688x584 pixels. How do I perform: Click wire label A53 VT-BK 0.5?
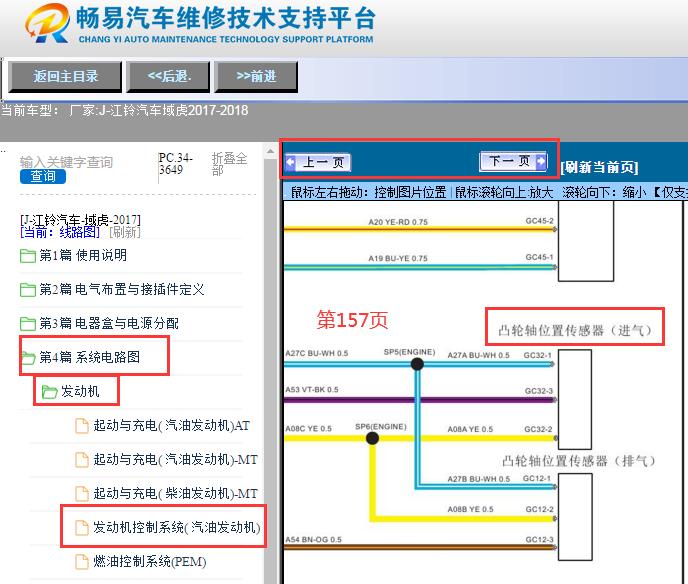(312, 390)
